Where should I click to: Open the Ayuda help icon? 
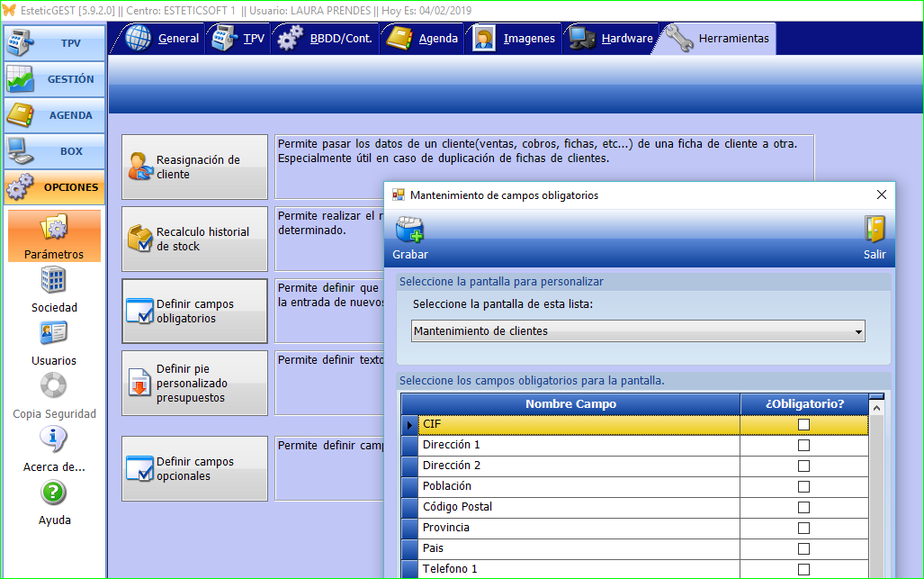click(54, 493)
